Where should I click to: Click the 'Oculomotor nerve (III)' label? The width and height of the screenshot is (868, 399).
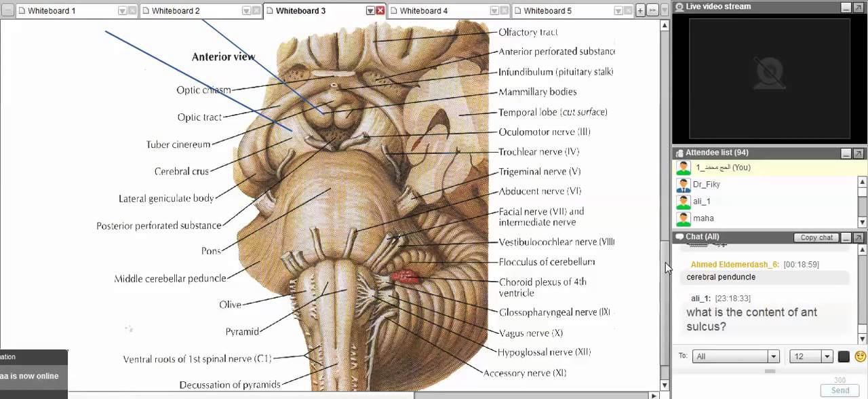(x=545, y=132)
